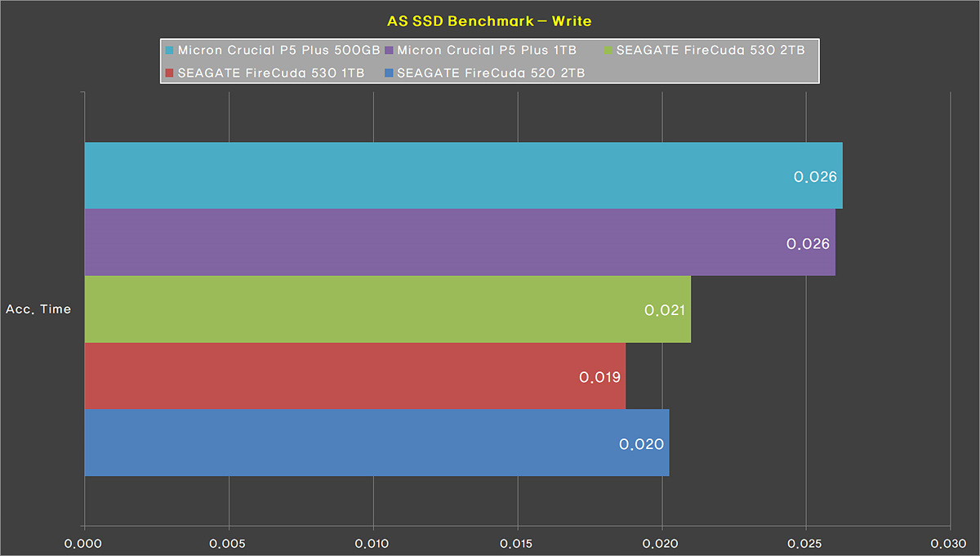This screenshot has width=980, height=556.
Task: Click the 0.000 x-axis tick label
Action: pyautogui.click(x=84, y=543)
